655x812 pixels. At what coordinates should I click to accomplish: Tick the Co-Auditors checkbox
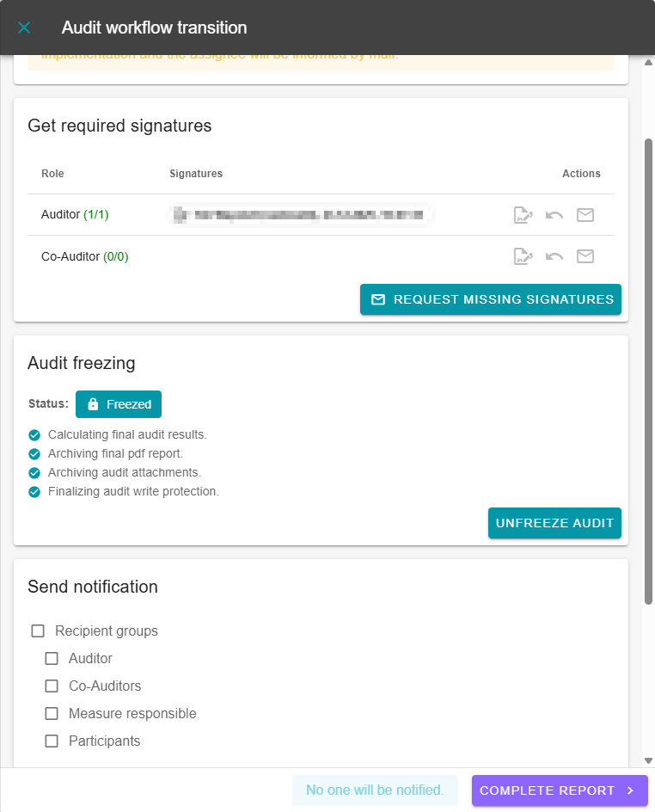(x=52, y=686)
